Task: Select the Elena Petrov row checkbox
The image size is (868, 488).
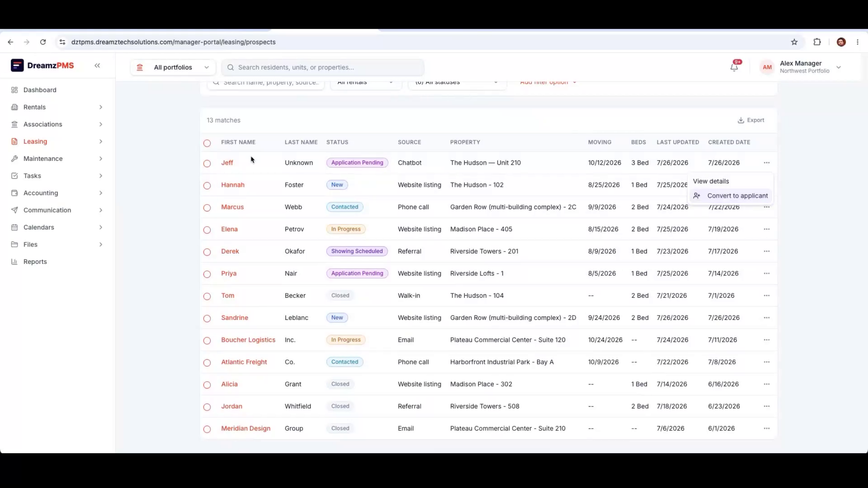Action: (x=207, y=230)
